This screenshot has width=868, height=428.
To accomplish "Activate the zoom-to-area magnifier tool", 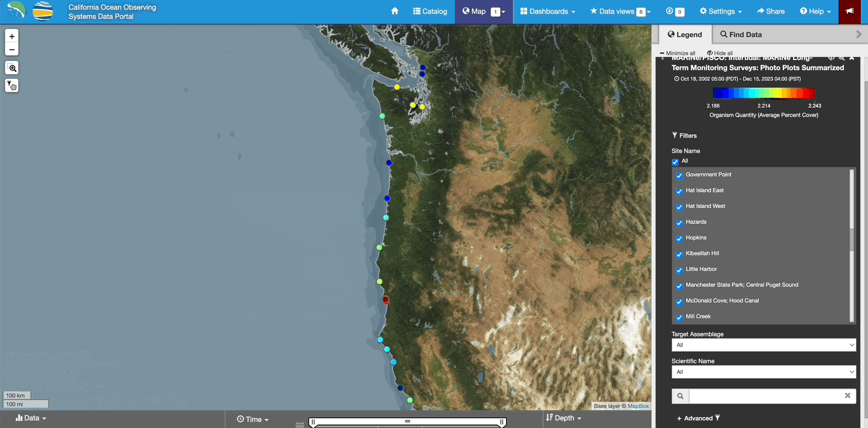I will coord(12,68).
